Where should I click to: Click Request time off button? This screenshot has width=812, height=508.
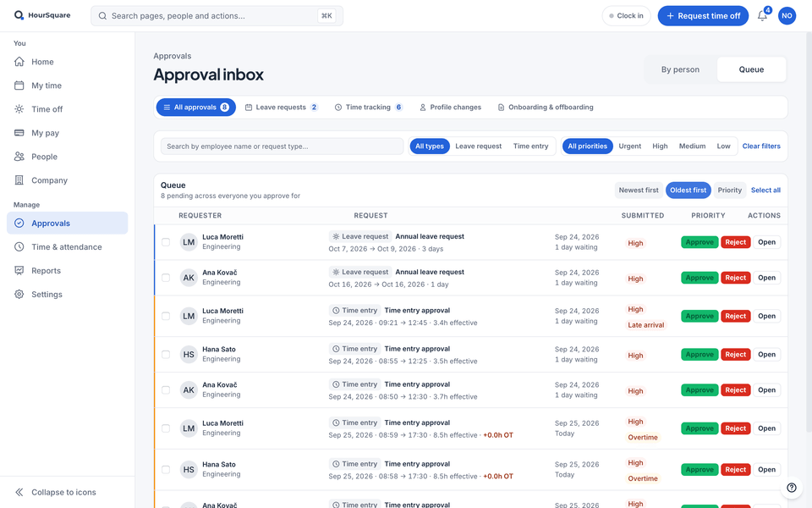[x=703, y=16]
